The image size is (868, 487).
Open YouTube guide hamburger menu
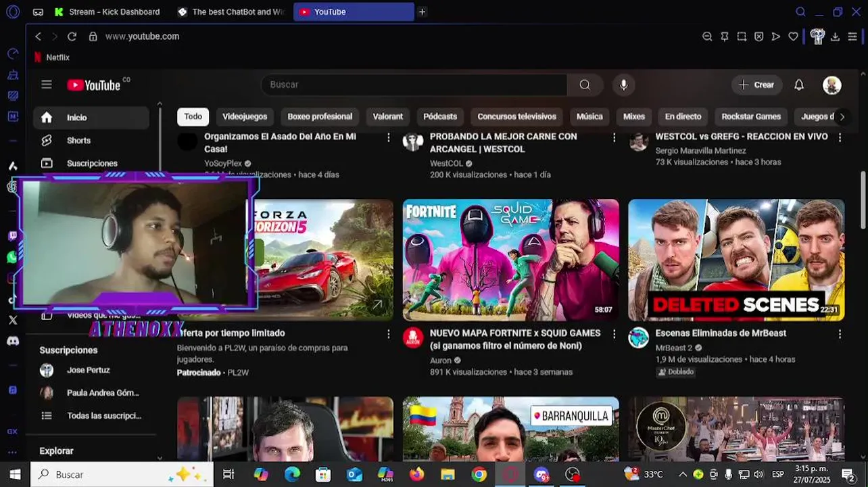47,85
